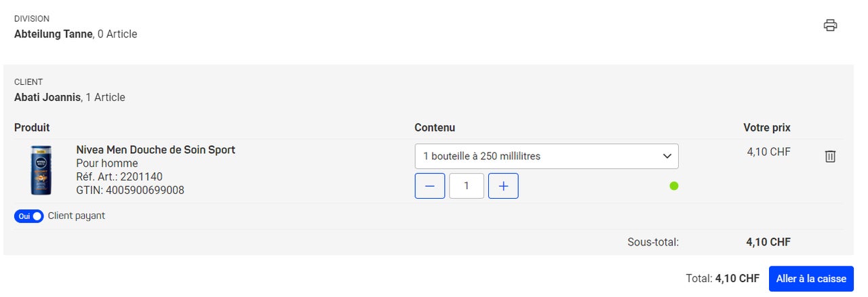The image size is (868, 297).
Task: Click the Aller à la caisse button
Action: 811,279
